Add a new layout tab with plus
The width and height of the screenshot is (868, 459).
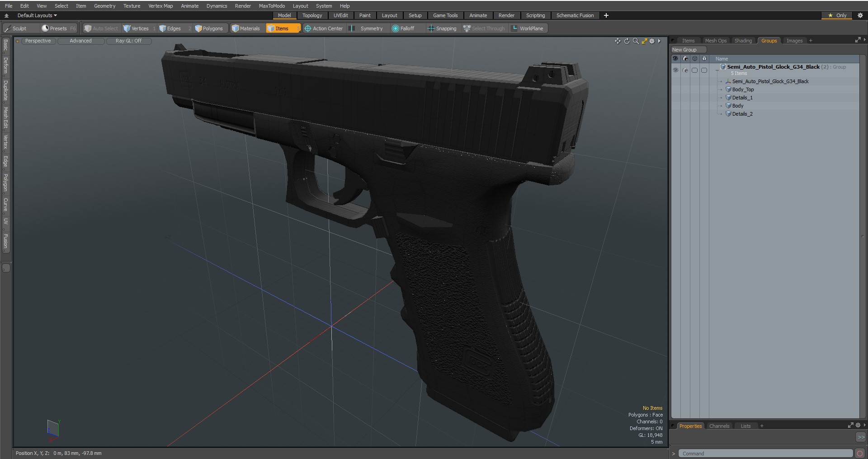tap(606, 15)
